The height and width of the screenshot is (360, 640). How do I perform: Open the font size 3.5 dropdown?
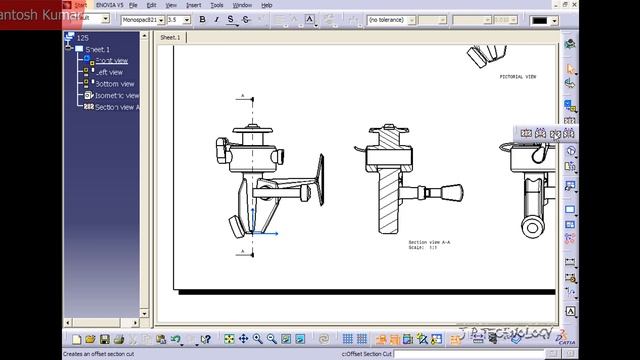point(187,20)
